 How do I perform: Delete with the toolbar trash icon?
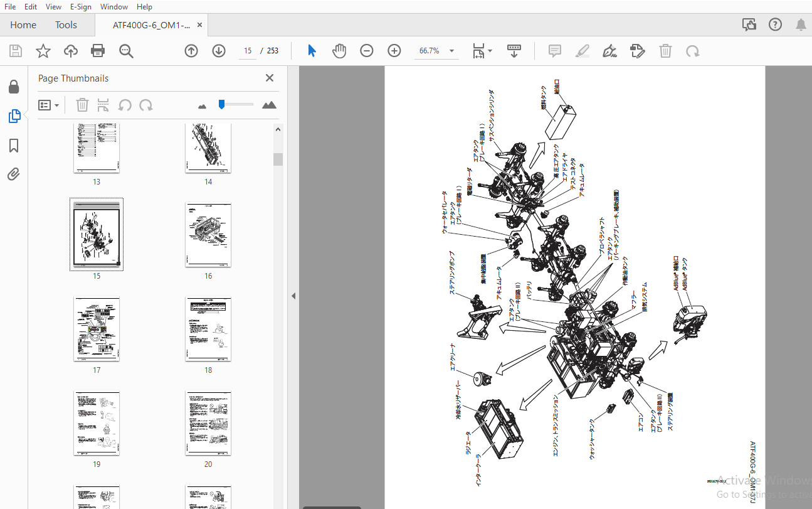[665, 51]
